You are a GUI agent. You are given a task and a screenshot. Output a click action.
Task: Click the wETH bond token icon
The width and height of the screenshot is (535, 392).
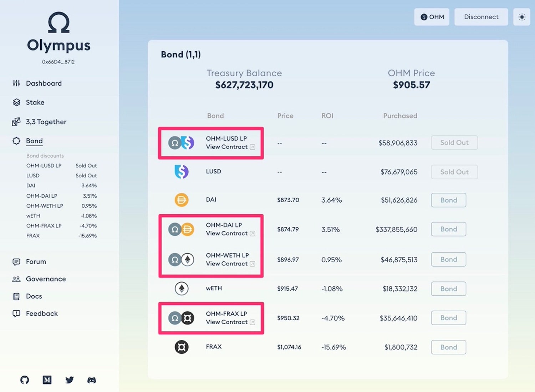tap(182, 288)
